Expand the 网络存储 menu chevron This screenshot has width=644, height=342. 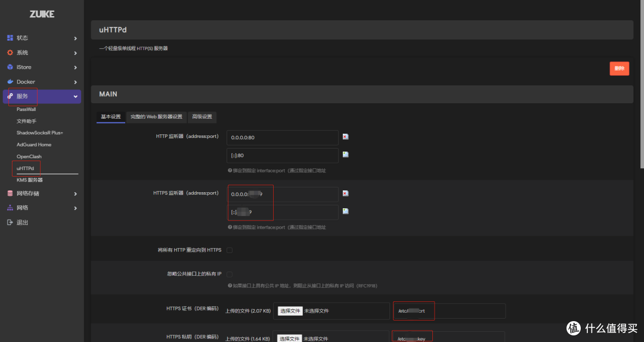(x=75, y=193)
